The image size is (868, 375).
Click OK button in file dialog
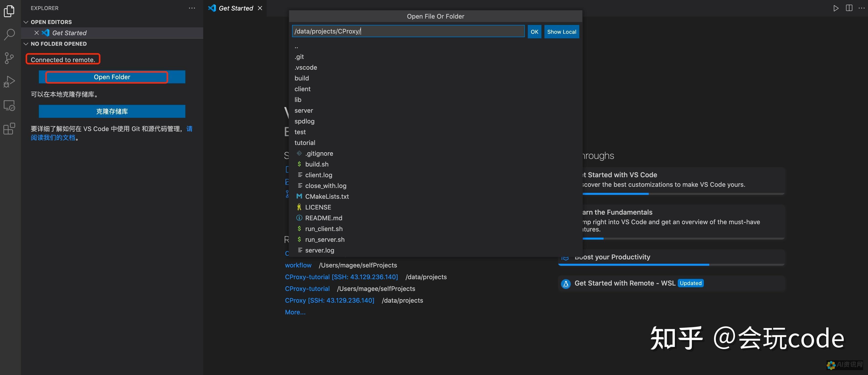point(534,32)
